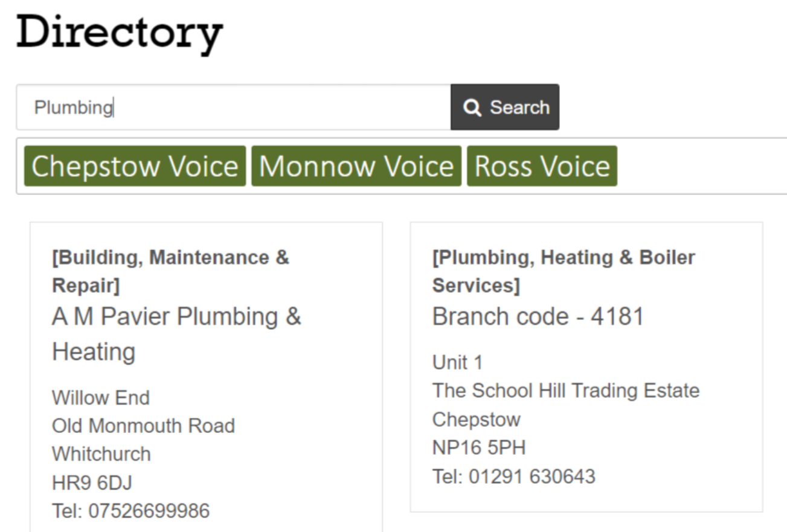Click the HR9 6DJ postcode

point(92,483)
